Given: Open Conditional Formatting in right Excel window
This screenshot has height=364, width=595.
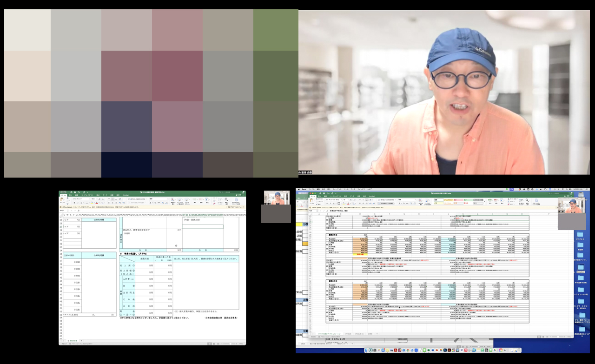Looking at the screenshot, I should (x=421, y=202).
